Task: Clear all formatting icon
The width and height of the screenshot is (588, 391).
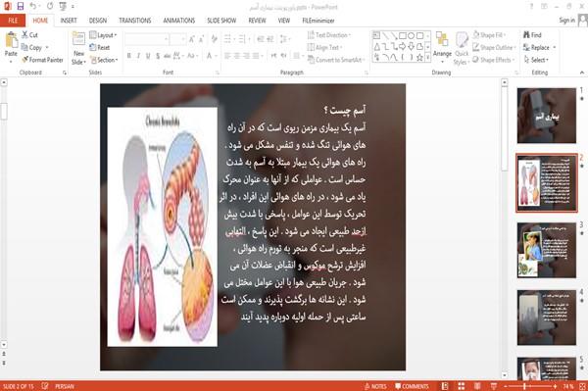Action: tap(214, 39)
